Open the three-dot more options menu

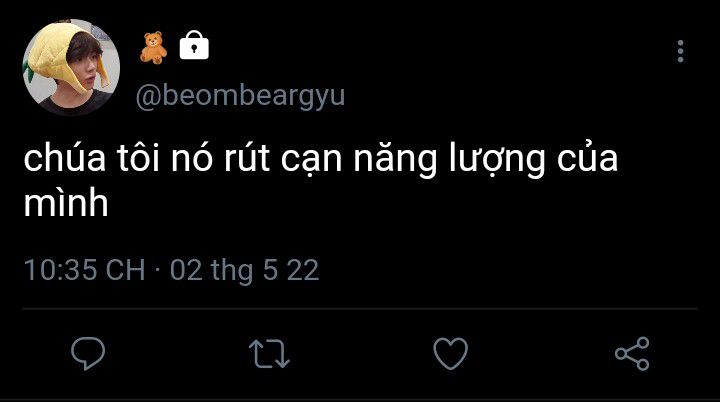tap(681, 51)
